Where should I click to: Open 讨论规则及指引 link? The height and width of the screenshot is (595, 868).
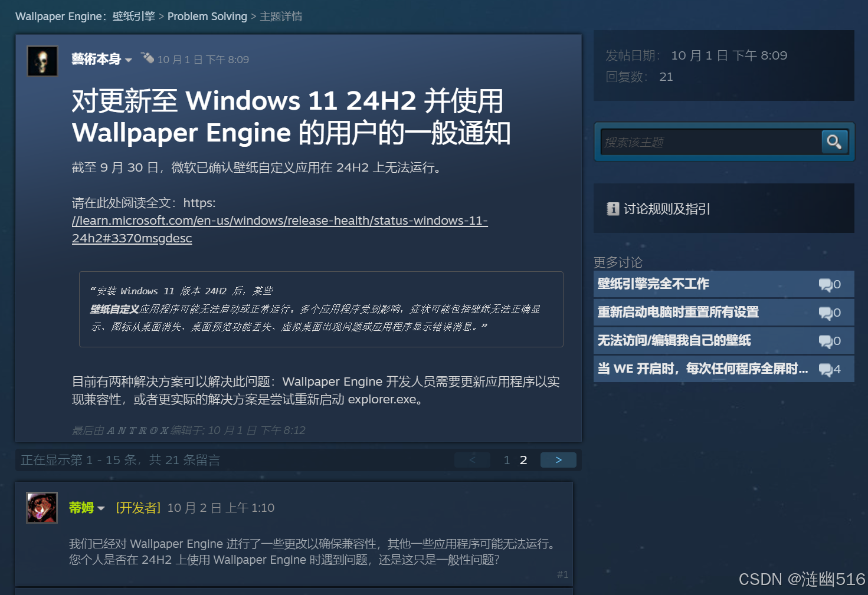point(667,209)
